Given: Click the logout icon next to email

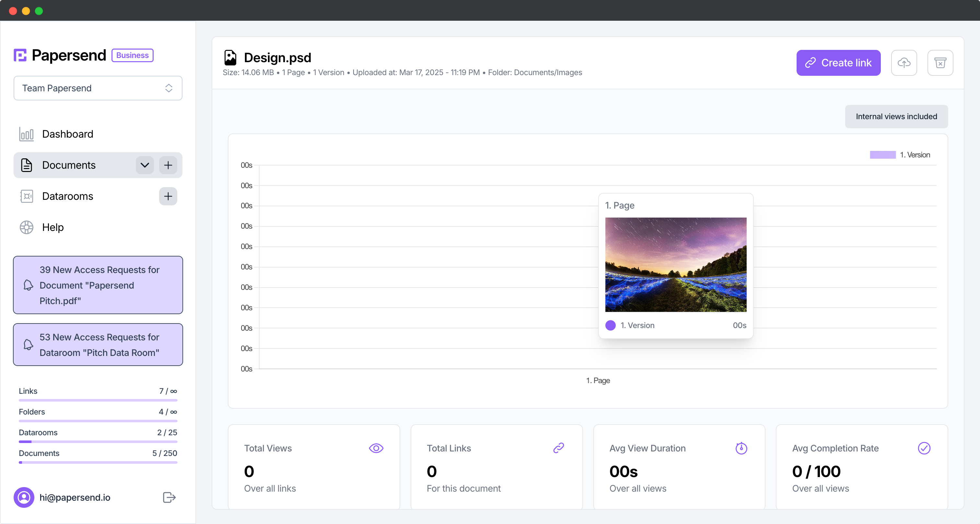Looking at the screenshot, I should [169, 497].
